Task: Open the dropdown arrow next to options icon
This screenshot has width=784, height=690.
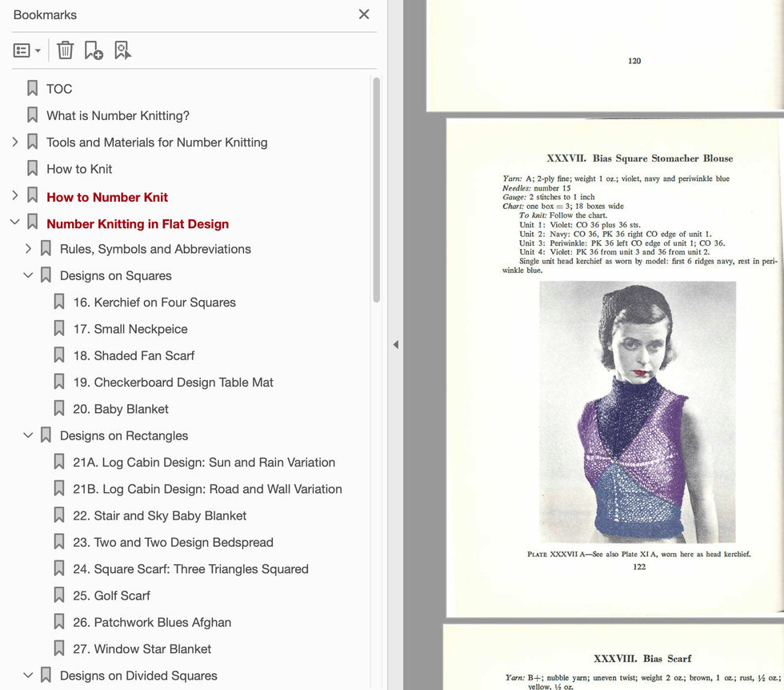Action: (x=36, y=50)
